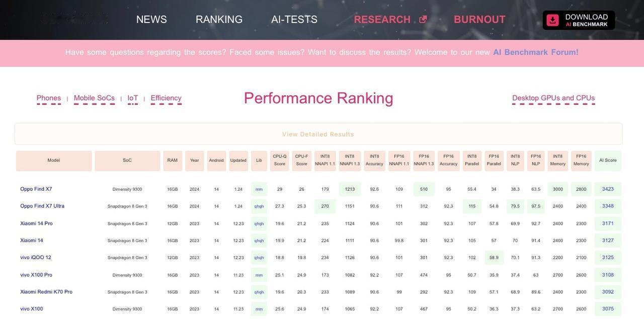Sort by FP16 Memory column header

581,161
